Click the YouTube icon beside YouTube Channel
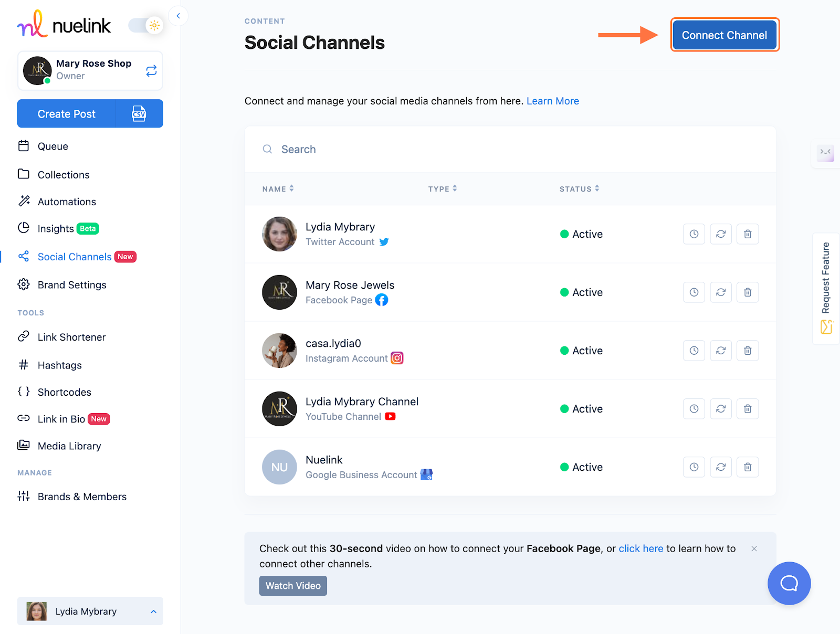 click(390, 416)
